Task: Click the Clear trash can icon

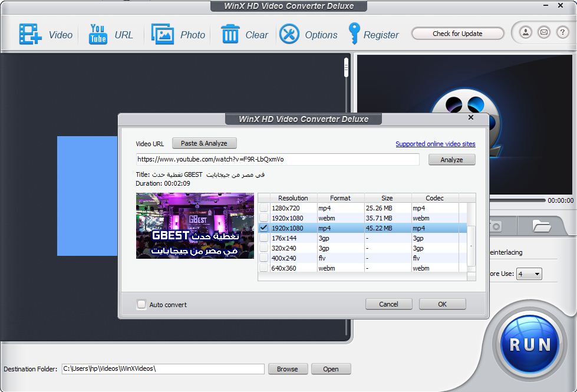Action: coord(230,34)
